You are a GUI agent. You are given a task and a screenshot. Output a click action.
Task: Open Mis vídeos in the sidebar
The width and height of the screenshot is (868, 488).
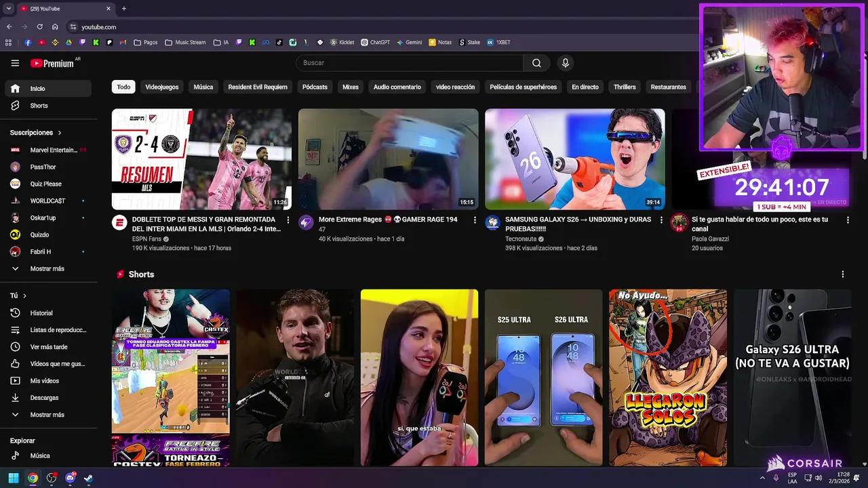click(x=47, y=381)
